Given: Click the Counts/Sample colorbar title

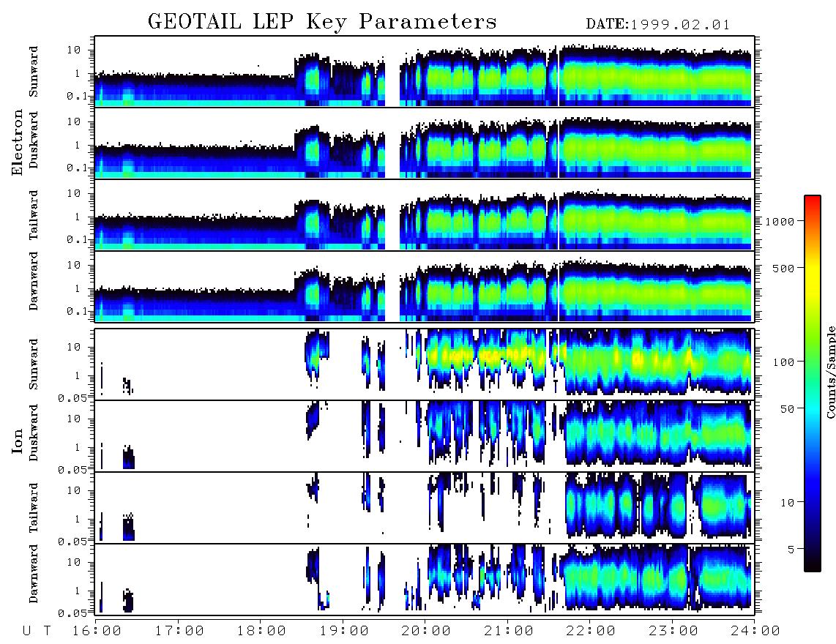Looking at the screenshot, I should (x=830, y=372).
